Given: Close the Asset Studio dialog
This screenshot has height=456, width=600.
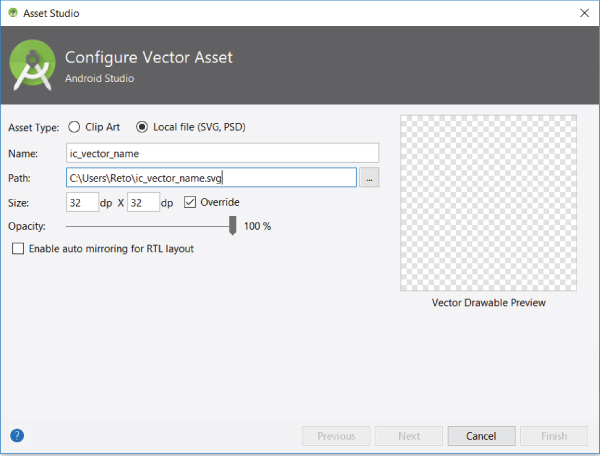Looking at the screenshot, I should click(x=583, y=13).
